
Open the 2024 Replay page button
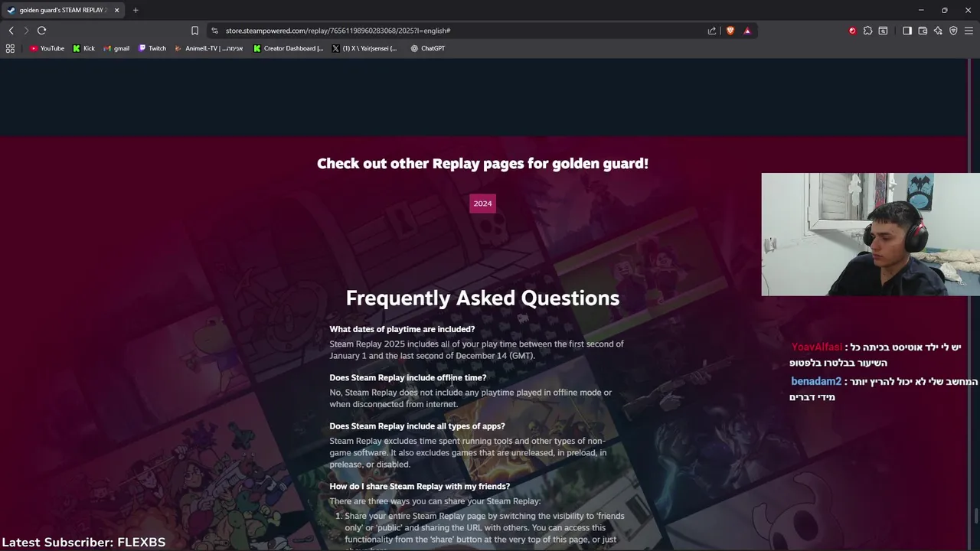tap(482, 204)
